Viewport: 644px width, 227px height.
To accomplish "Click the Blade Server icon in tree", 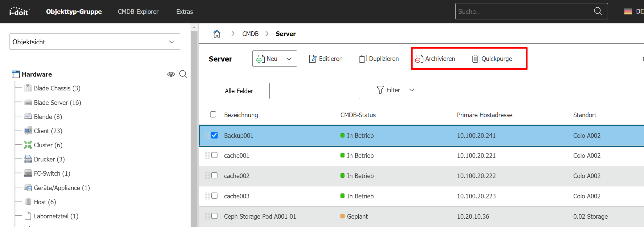I will pyautogui.click(x=28, y=102).
